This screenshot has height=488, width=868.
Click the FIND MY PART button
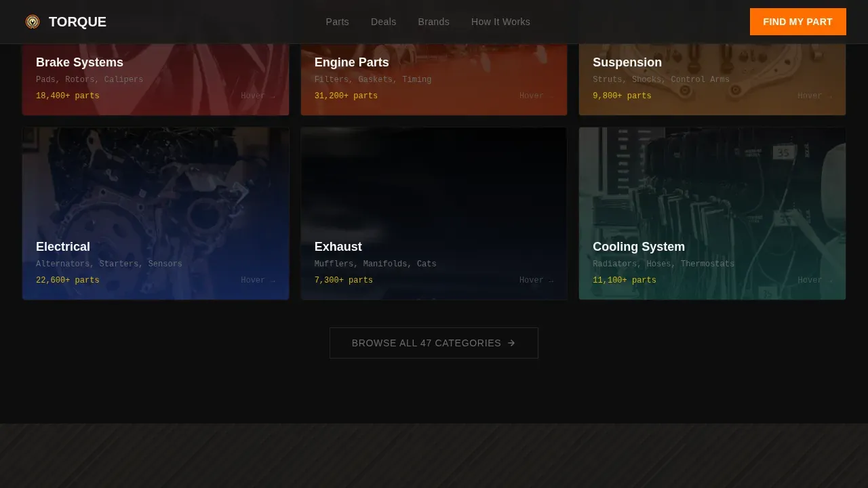click(797, 22)
